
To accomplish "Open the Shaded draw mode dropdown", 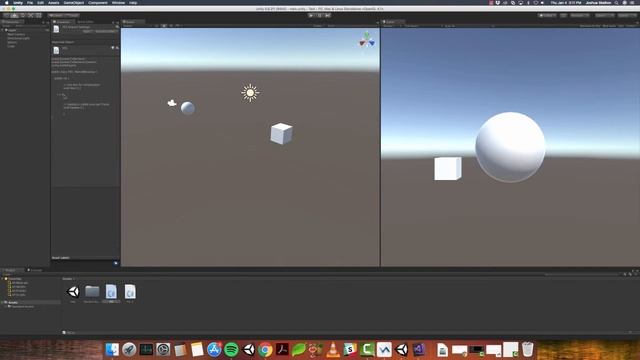I will pyautogui.click(x=137, y=26).
